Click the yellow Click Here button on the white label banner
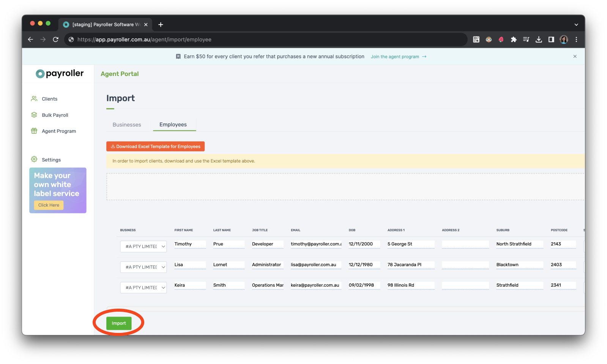This screenshot has width=607, height=364. [49, 205]
